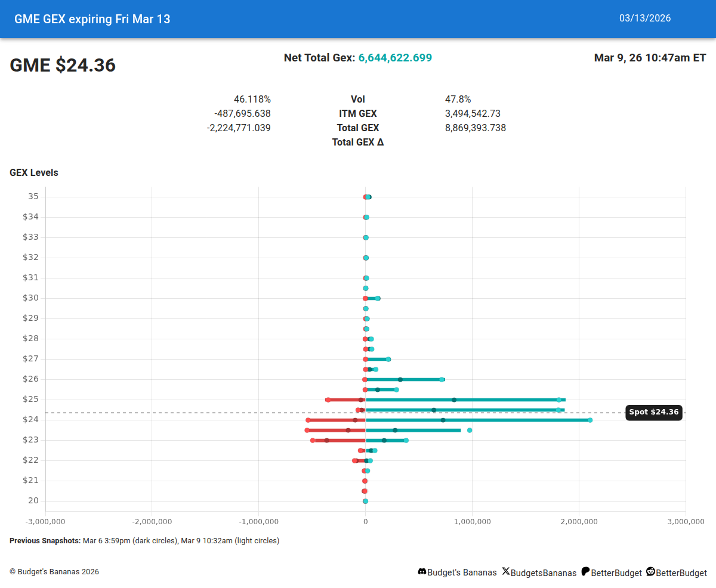Click the 03/13/2026 expiry date in the header
Viewport: 716px width, 588px height.
pyautogui.click(x=645, y=18)
